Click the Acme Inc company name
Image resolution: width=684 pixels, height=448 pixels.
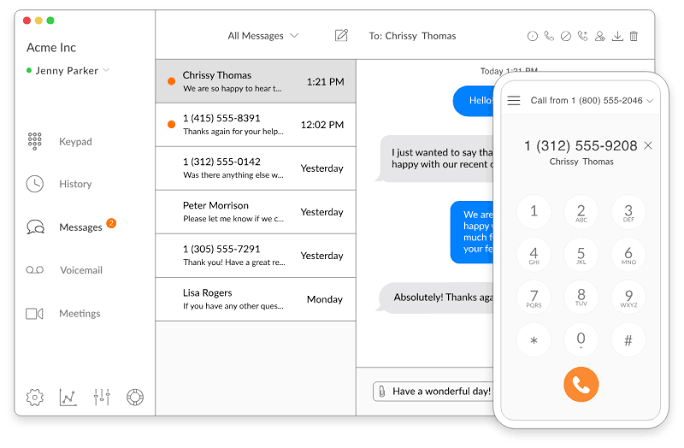coord(51,47)
